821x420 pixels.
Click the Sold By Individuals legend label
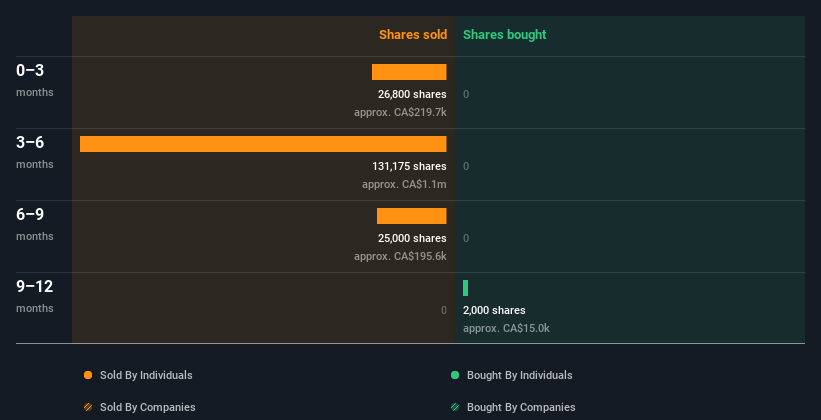point(146,375)
